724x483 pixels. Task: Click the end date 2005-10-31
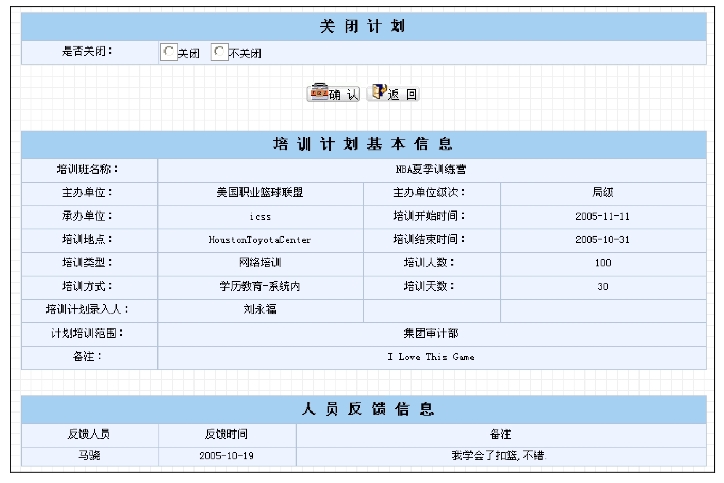point(602,240)
